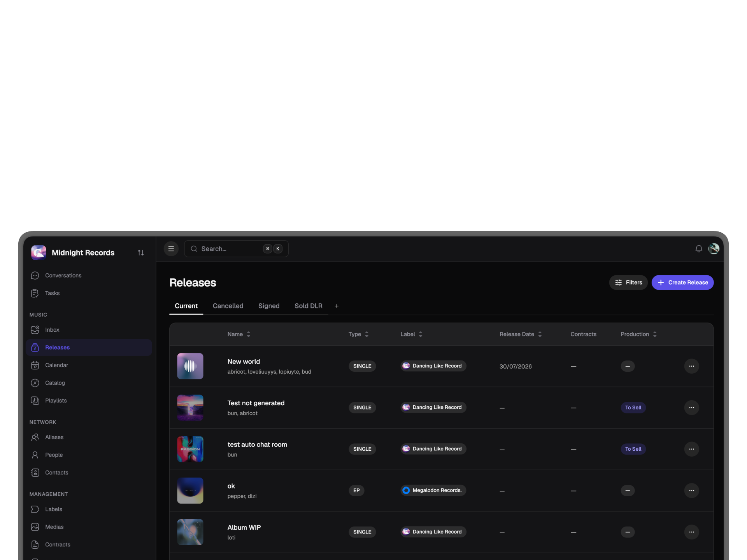The width and height of the screenshot is (747, 560).
Task: Sort the table by Name
Action: [x=239, y=334]
